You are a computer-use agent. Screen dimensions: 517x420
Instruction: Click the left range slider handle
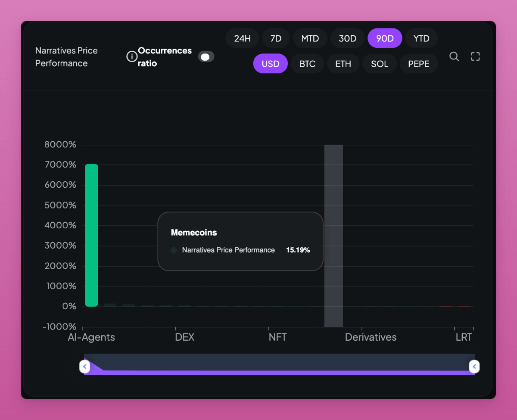pos(85,367)
